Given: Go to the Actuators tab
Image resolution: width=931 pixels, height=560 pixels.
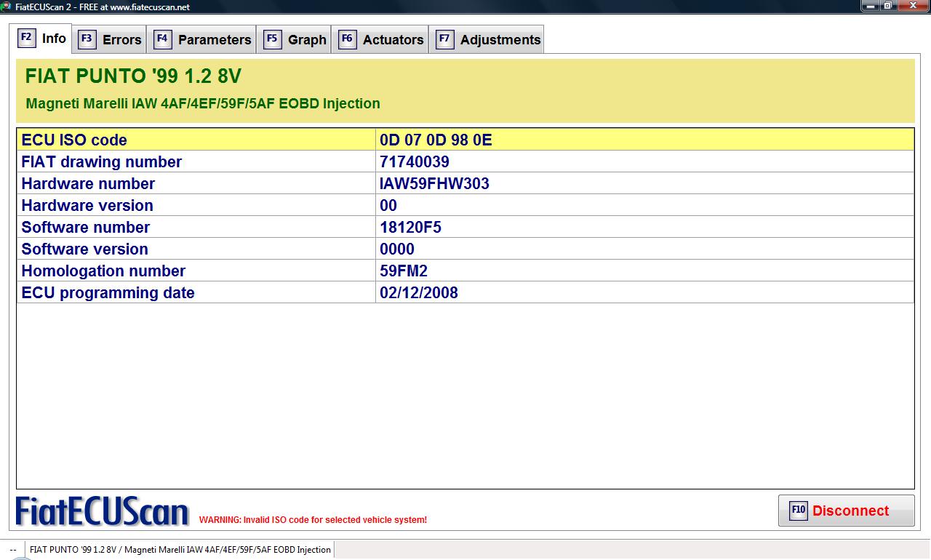Looking at the screenshot, I should (x=380, y=39).
